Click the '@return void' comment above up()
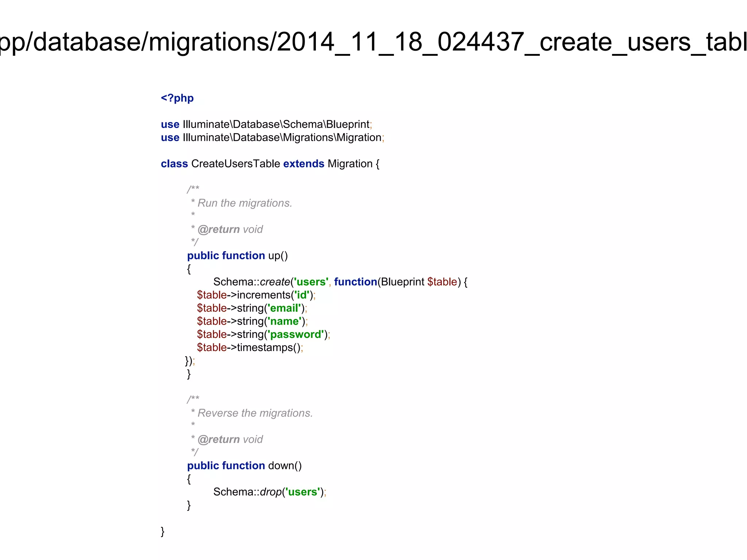 point(227,229)
